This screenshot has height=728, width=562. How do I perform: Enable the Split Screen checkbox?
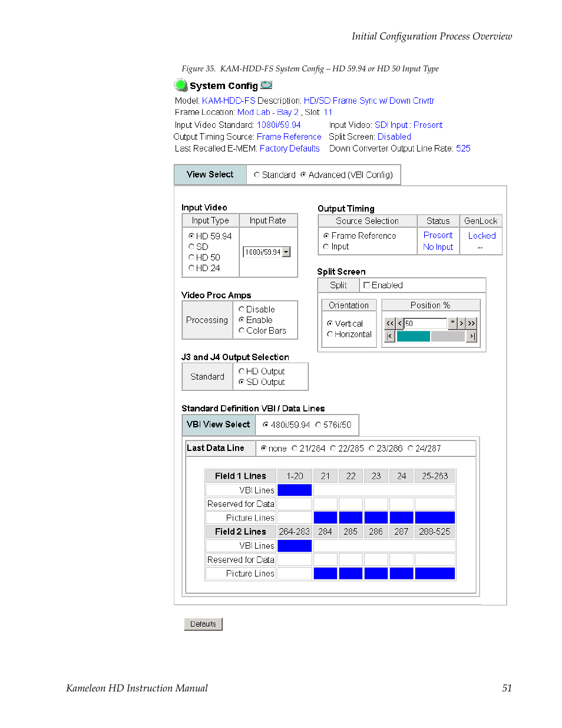[x=366, y=285]
